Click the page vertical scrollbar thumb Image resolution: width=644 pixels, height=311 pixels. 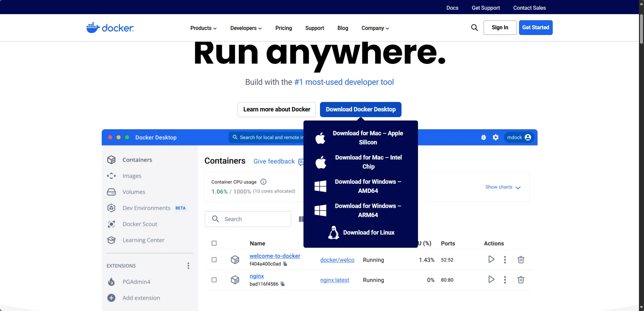point(641,29)
